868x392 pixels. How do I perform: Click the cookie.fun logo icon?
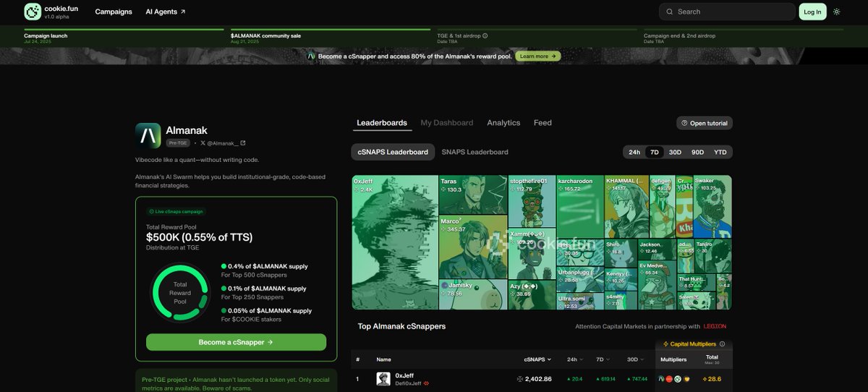pyautogui.click(x=33, y=12)
